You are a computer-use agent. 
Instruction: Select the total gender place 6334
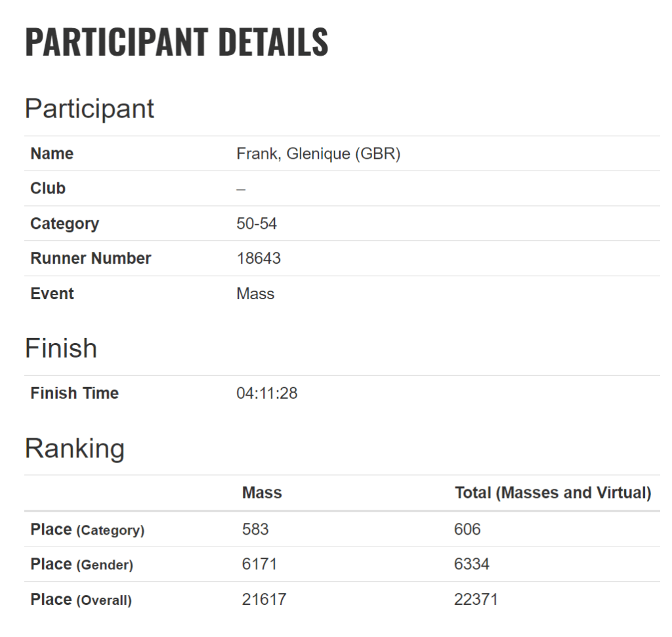tap(471, 564)
